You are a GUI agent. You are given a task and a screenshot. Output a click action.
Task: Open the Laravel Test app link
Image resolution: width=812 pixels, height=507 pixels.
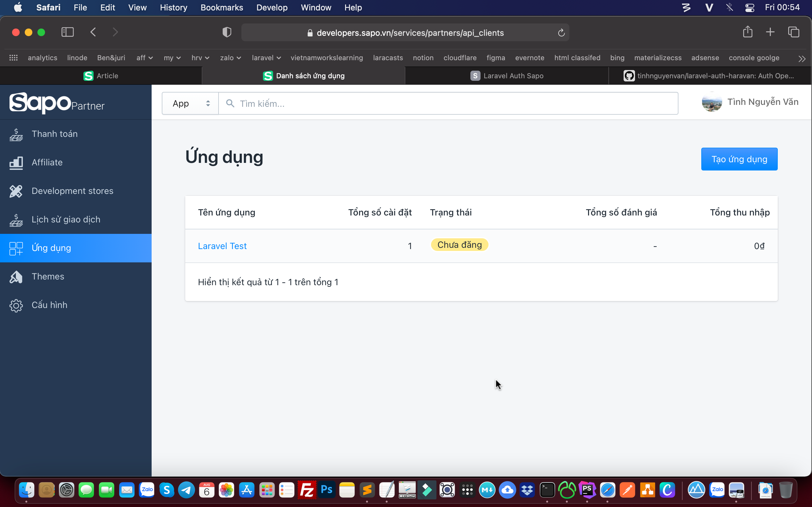click(222, 246)
